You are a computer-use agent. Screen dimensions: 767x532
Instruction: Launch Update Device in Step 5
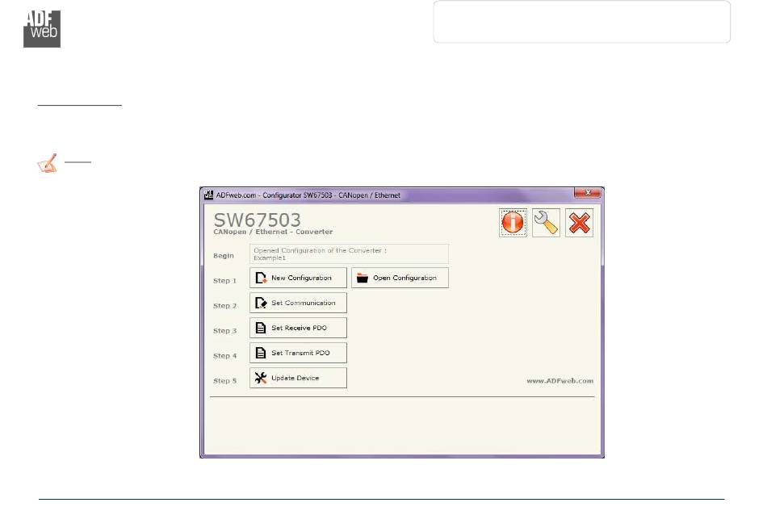click(x=298, y=378)
